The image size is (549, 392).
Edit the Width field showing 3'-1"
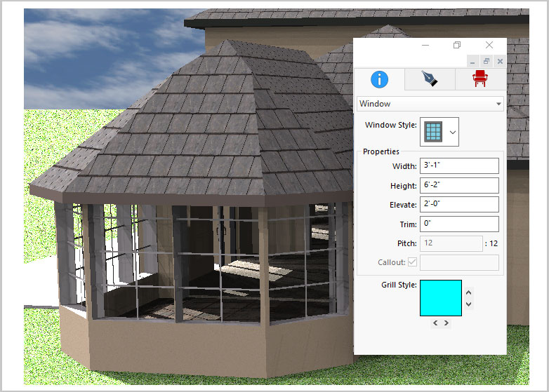coord(459,165)
